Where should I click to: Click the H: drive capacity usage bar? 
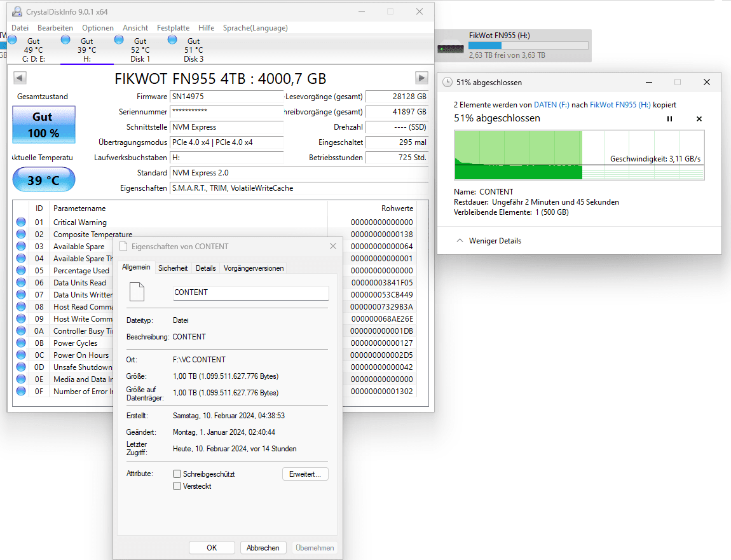(528, 46)
